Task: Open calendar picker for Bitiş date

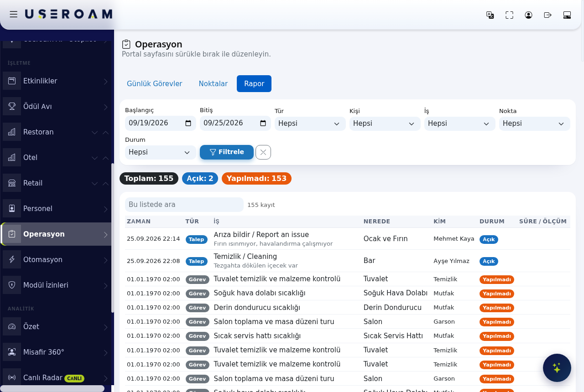Action: [x=263, y=123]
